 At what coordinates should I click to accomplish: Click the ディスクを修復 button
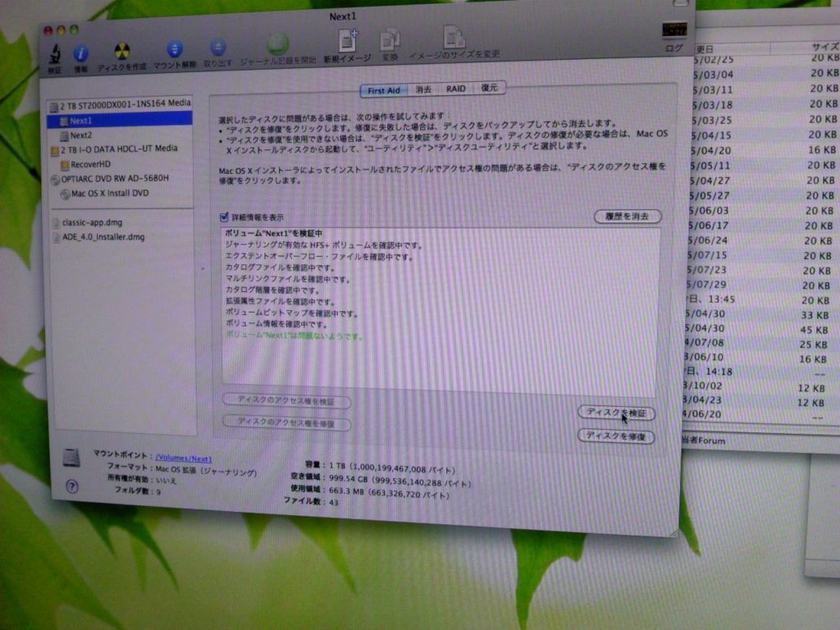[616, 436]
